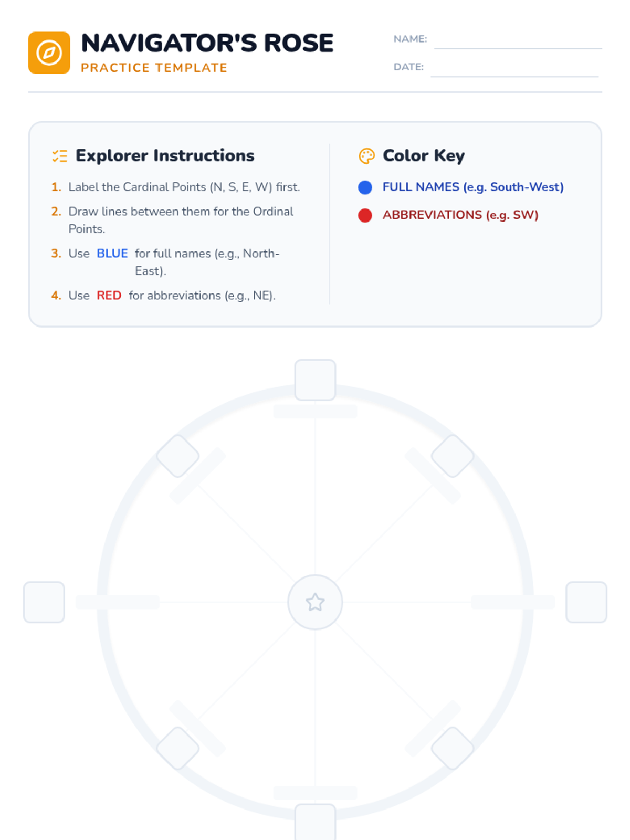Click the Date input line
Screen dimensions: 630x840
click(x=514, y=70)
